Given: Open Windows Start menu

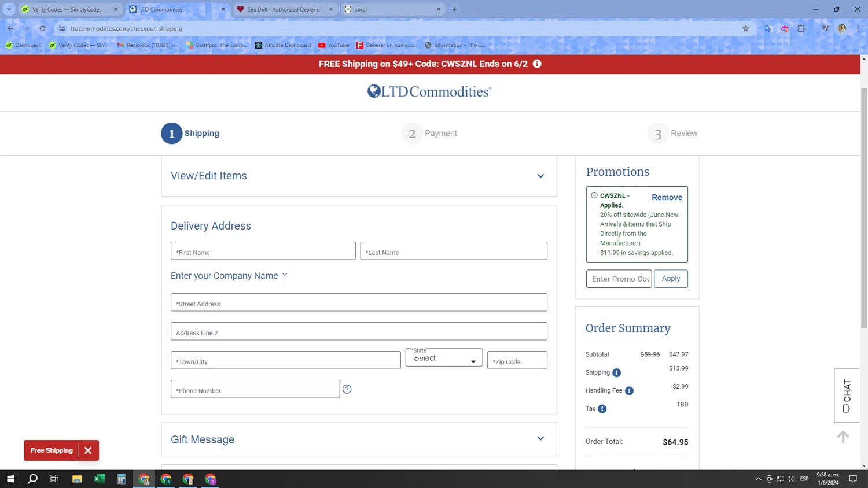Looking at the screenshot, I should pos(10,479).
